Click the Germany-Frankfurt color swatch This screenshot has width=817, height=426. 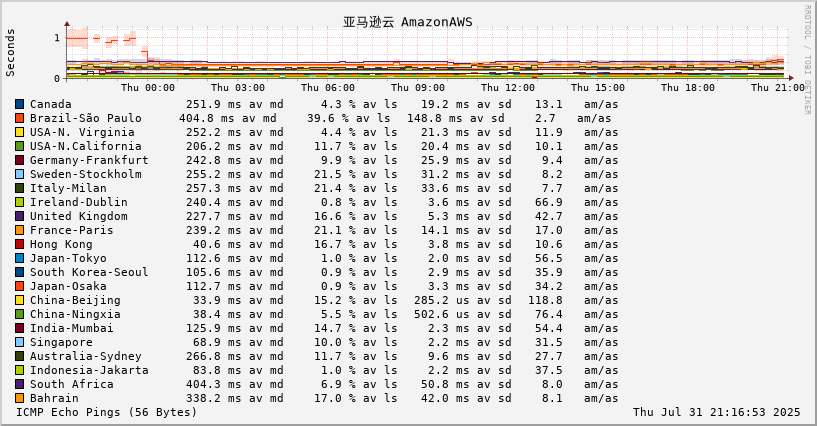point(19,160)
